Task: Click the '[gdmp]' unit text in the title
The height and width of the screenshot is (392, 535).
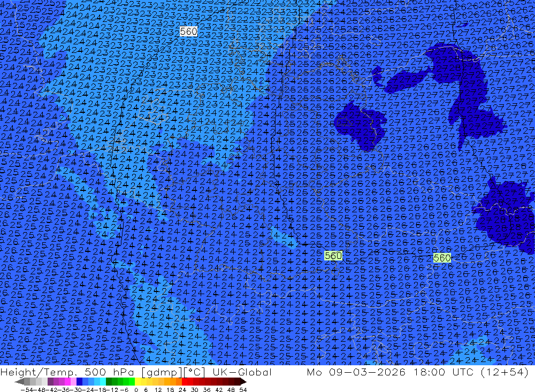Action: (x=162, y=372)
